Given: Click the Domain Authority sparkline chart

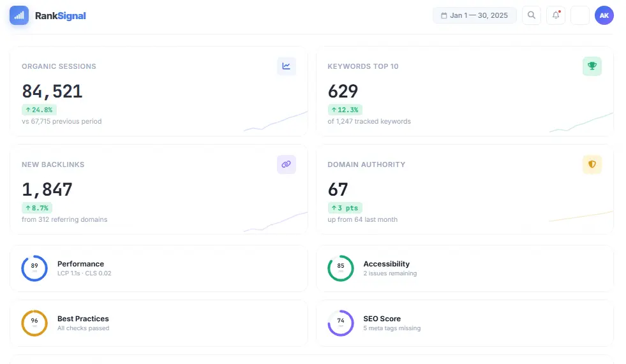Looking at the screenshot, I should pos(581,215).
